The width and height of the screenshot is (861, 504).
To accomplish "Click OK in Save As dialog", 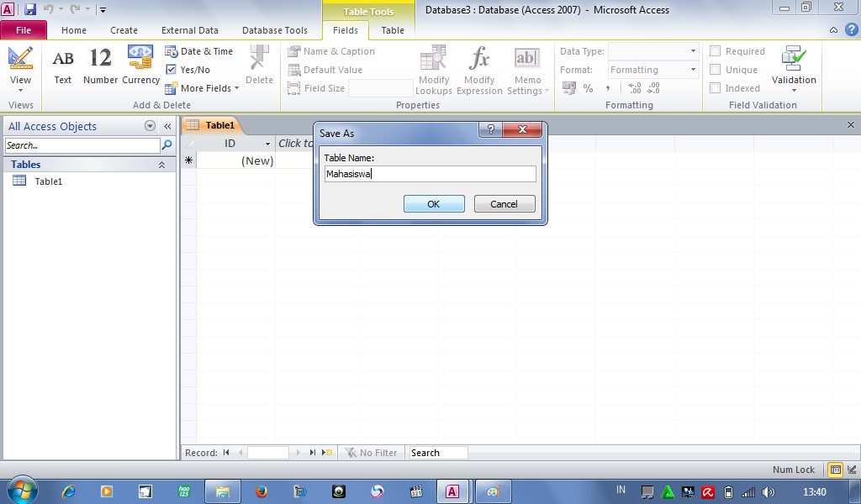I will (434, 203).
